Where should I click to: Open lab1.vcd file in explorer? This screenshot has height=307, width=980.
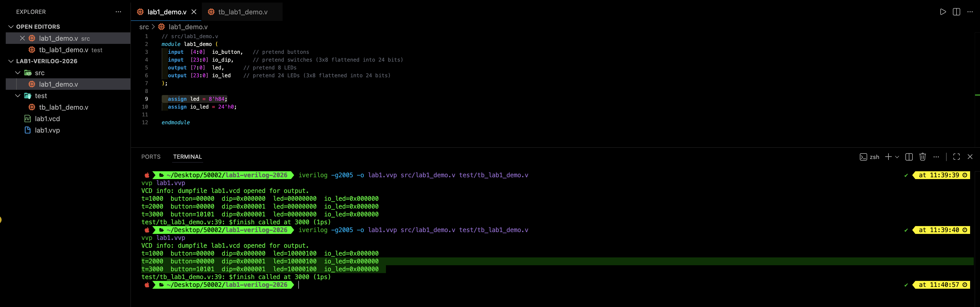(x=47, y=119)
